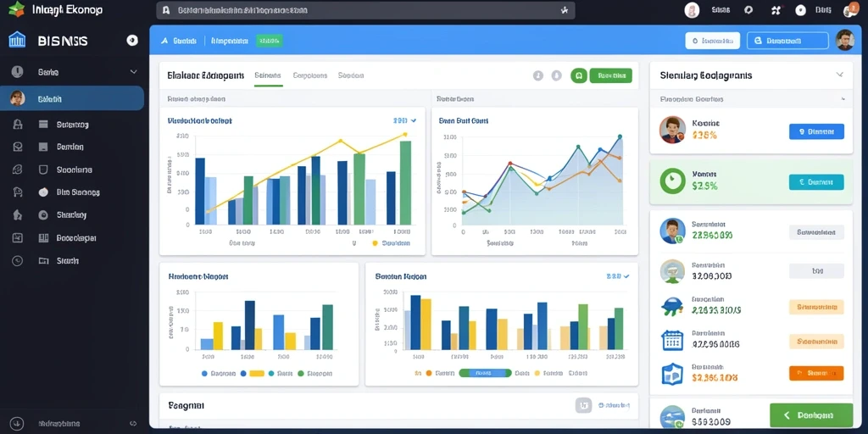Click the search field in the top bar
Viewport: 868px width, 434px height.
tap(365, 10)
